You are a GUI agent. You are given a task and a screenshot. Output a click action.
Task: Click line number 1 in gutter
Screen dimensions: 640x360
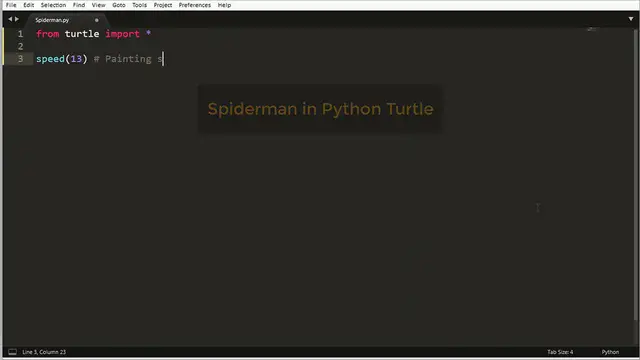pyautogui.click(x=20, y=34)
